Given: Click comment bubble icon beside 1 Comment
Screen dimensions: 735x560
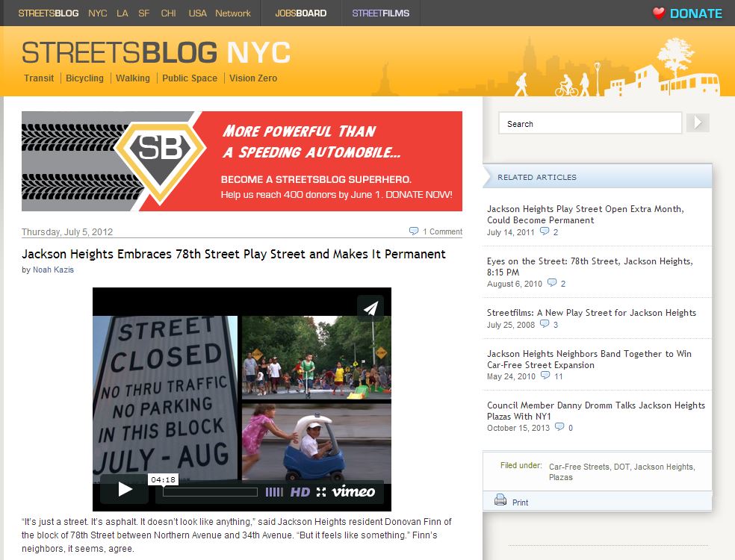Looking at the screenshot, I should pyautogui.click(x=414, y=231).
